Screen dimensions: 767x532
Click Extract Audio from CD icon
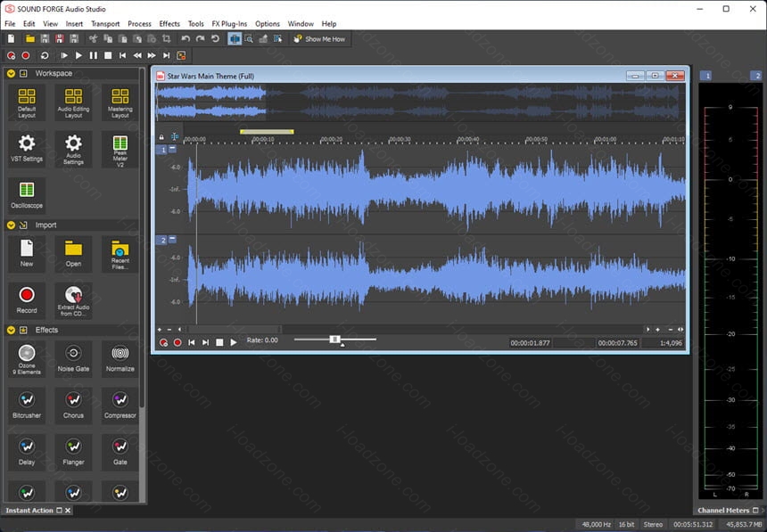(x=73, y=300)
